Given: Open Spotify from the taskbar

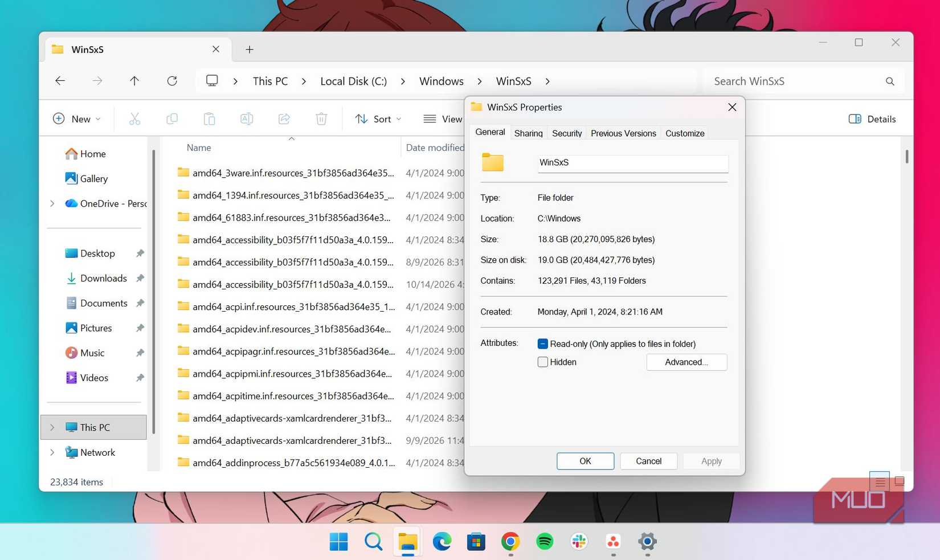Looking at the screenshot, I should click(x=545, y=541).
